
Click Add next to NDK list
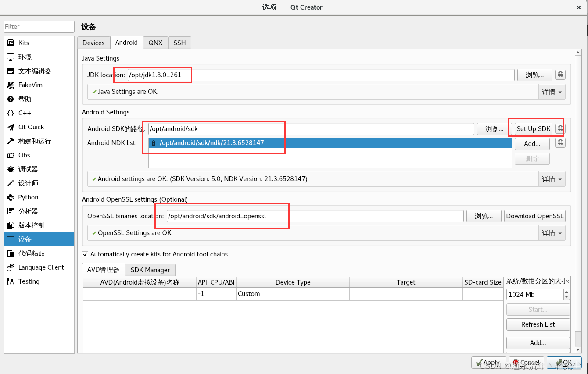tap(532, 143)
